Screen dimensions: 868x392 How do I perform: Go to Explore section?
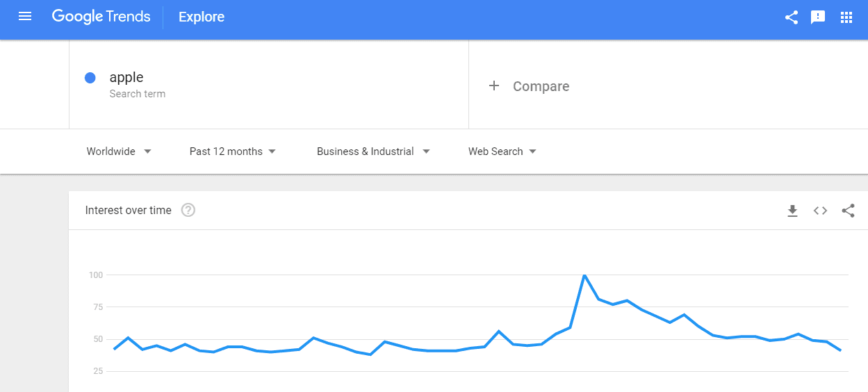pyautogui.click(x=202, y=17)
